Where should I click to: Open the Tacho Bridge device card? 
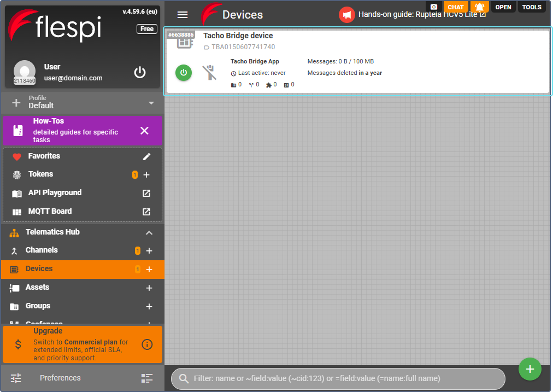[x=357, y=62]
